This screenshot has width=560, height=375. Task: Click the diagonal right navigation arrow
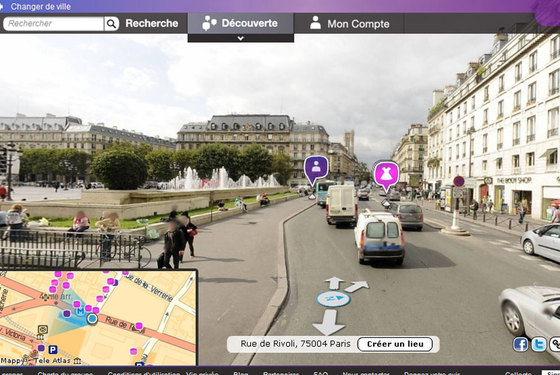[x=356, y=286]
